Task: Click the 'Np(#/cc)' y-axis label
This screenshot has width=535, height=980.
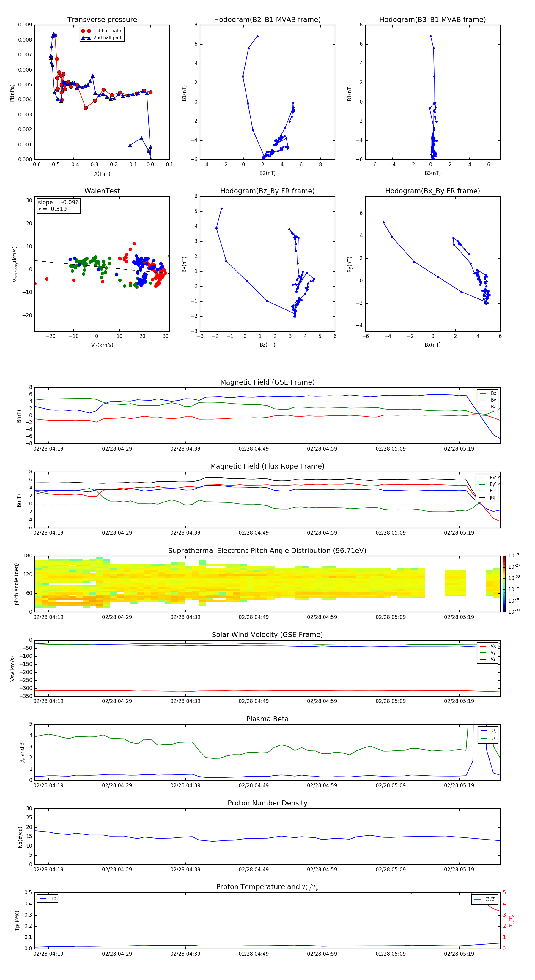Action: click(x=20, y=837)
